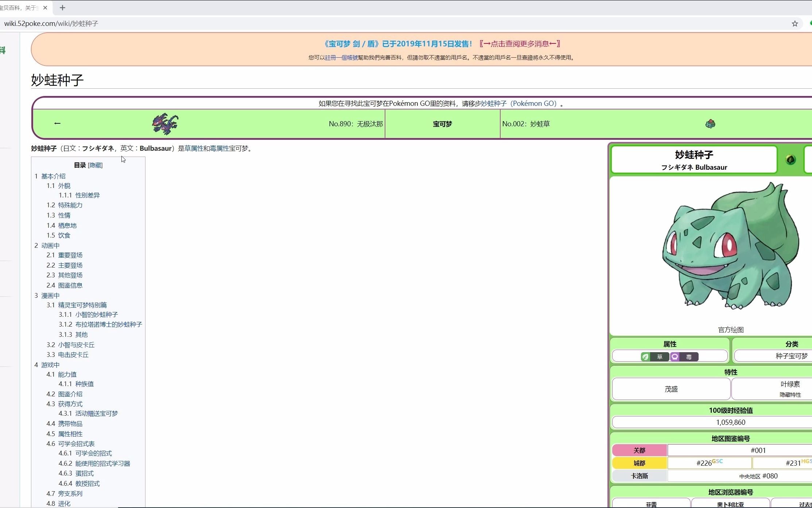Jump to section 4 游戏中
The width and height of the screenshot is (812, 508).
(50, 365)
